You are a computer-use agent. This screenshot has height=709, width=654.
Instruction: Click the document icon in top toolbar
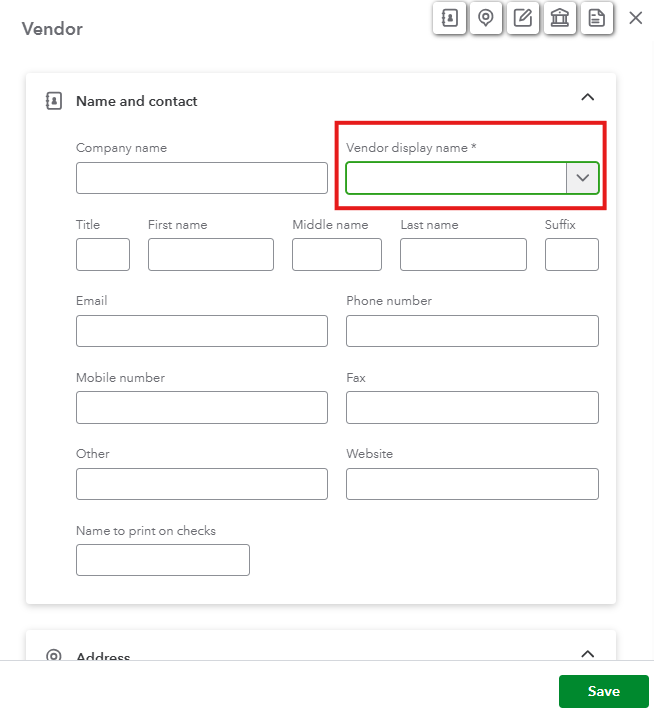click(596, 19)
